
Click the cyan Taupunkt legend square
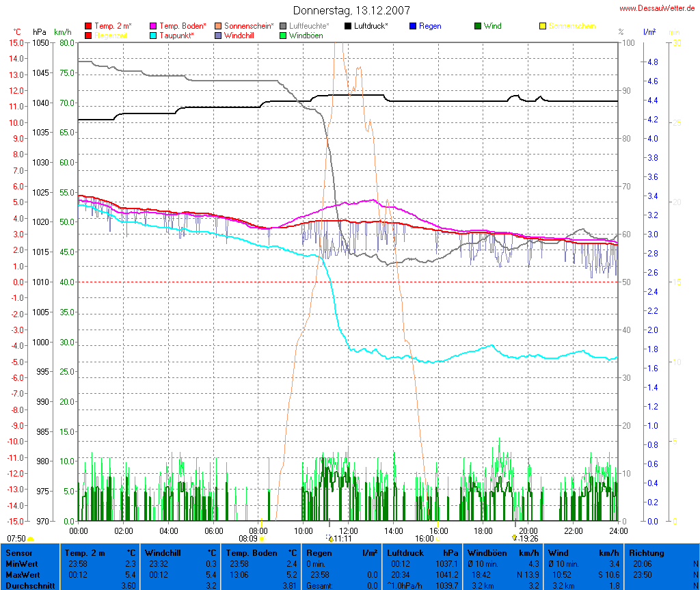tap(153, 36)
